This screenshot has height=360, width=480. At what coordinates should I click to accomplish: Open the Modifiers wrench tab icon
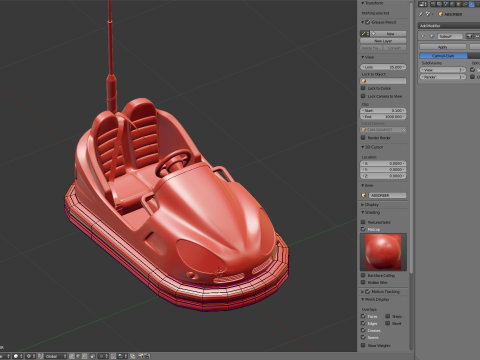click(x=471, y=4)
